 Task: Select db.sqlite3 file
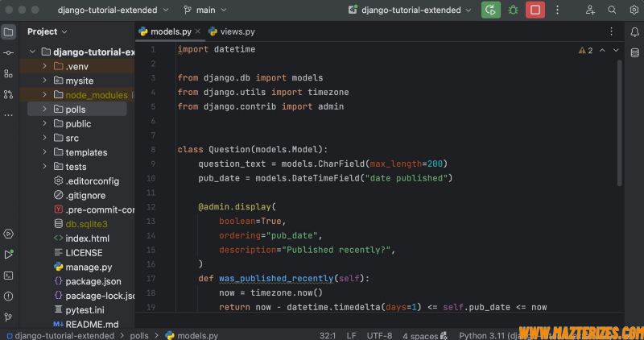[80, 224]
